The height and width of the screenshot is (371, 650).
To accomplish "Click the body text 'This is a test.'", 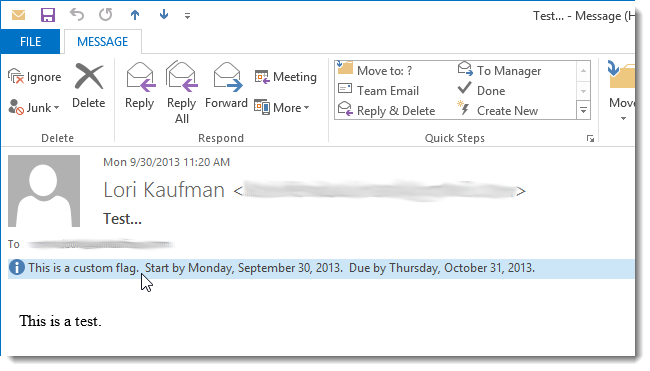I will click(x=60, y=321).
